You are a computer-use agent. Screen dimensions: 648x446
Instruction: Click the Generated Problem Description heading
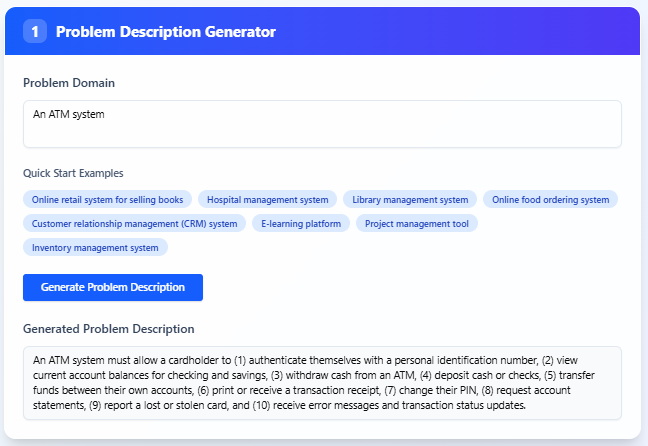click(x=108, y=329)
